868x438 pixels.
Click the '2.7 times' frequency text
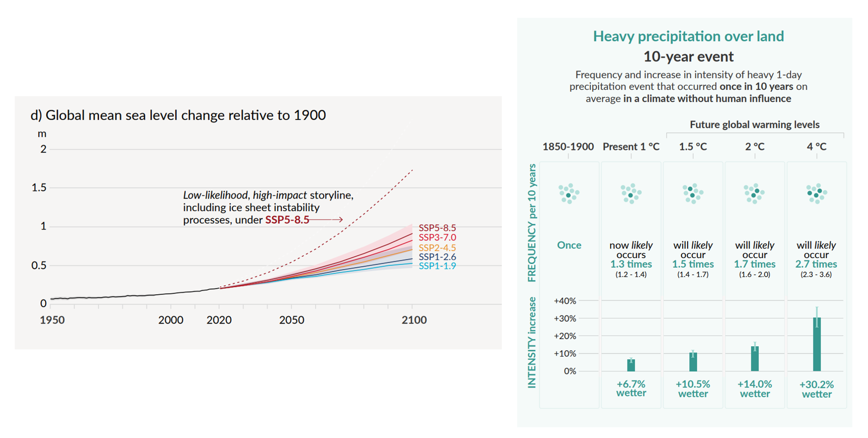816,264
